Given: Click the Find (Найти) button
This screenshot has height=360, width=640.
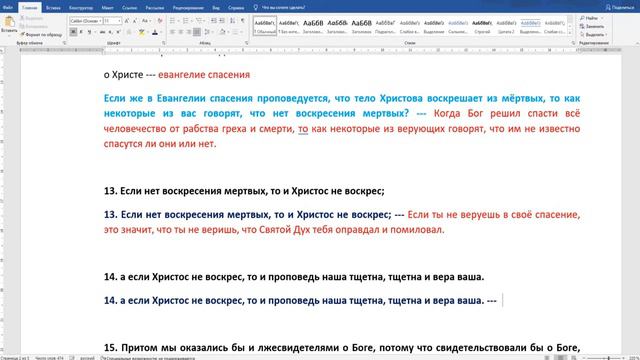Looking at the screenshot, I should click(x=590, y=18).
